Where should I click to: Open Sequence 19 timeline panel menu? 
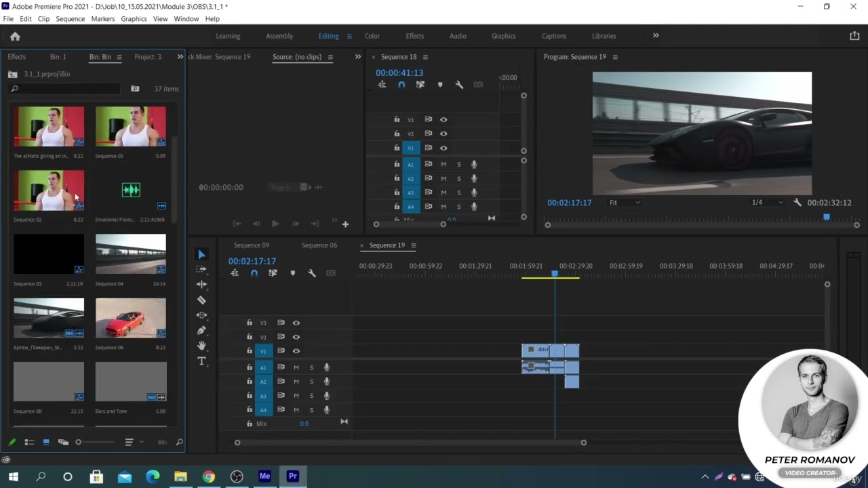414,245
